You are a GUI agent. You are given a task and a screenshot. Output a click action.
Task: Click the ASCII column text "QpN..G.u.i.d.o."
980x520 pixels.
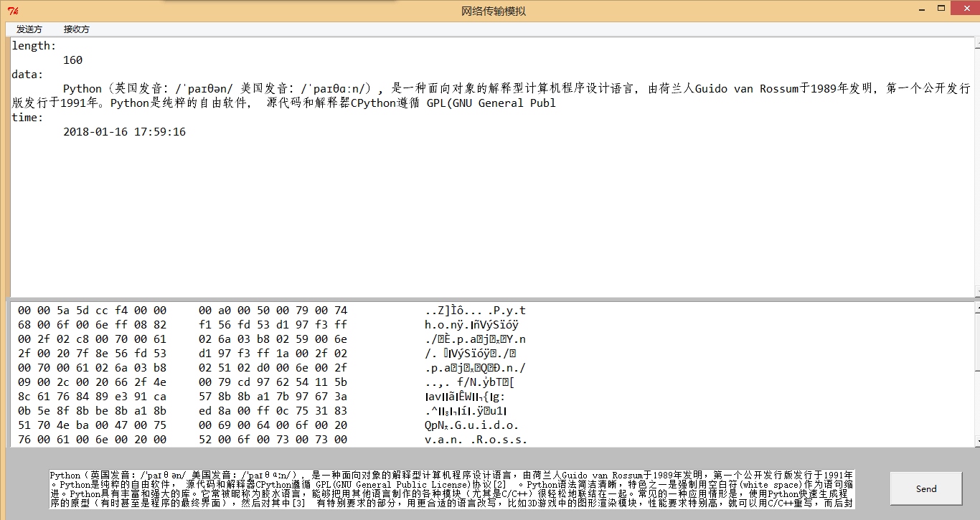point(471,425)
